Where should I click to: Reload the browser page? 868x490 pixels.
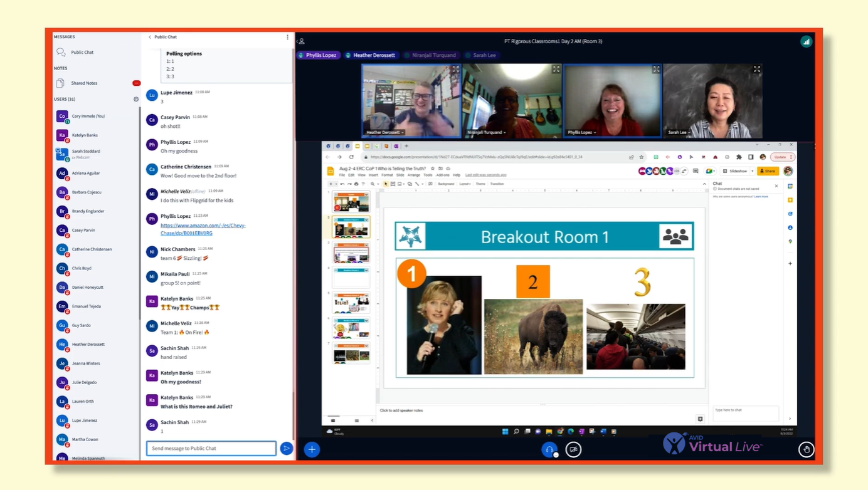351,157
